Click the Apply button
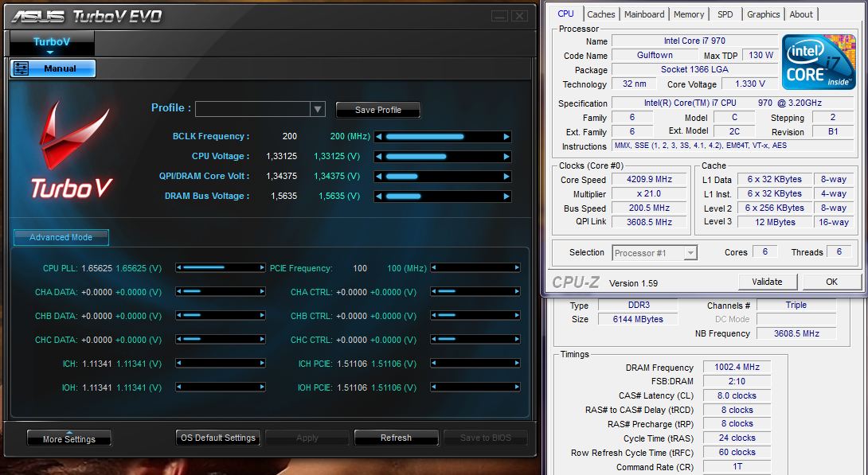Screen dimensions: 868x475 click(x=307, y=438)
